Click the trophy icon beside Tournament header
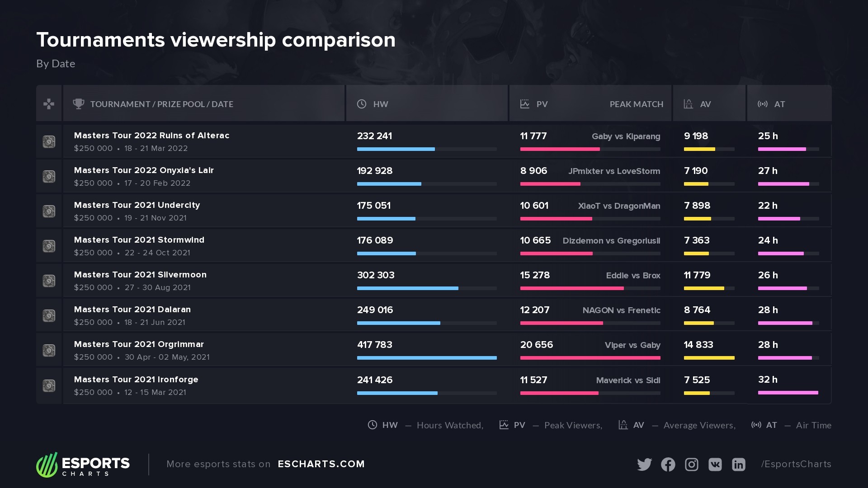Viewport: 868px width, 488px height. point(79,104)
